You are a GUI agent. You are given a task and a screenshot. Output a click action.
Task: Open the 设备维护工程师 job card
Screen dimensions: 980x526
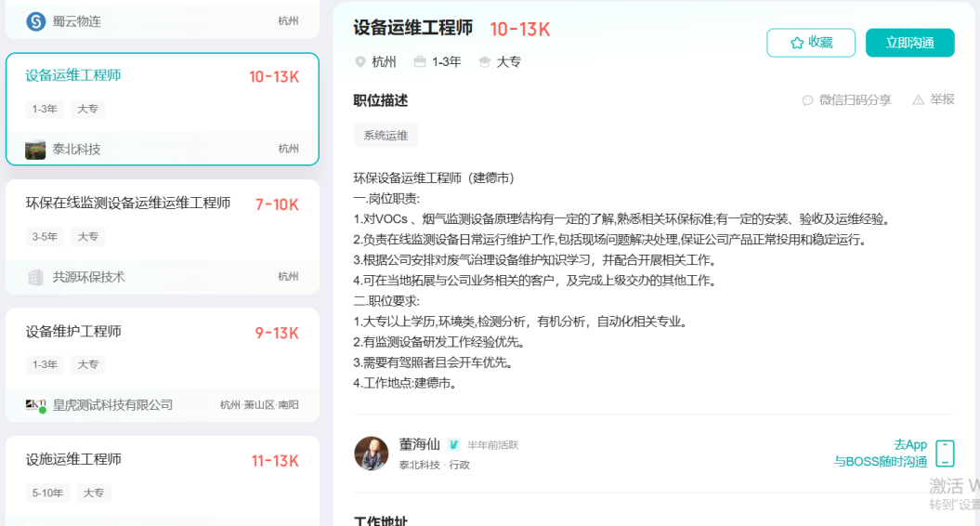[74, 332]
